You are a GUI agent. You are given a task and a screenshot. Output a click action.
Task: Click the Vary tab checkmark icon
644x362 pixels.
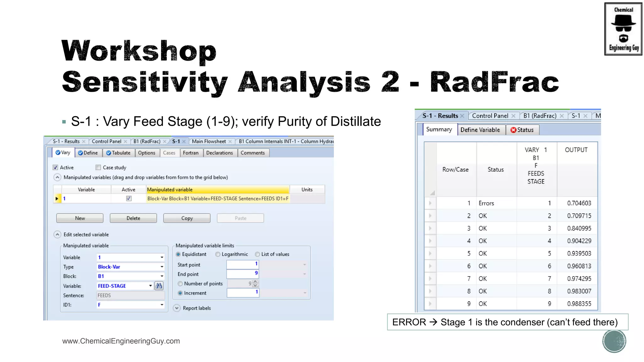[58, 153]
